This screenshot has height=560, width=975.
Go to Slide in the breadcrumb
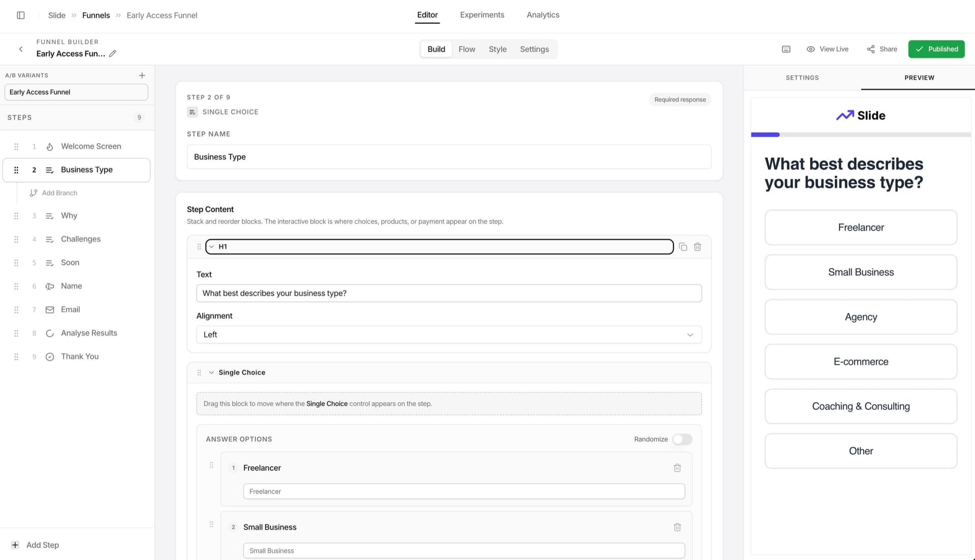(57, 15)
